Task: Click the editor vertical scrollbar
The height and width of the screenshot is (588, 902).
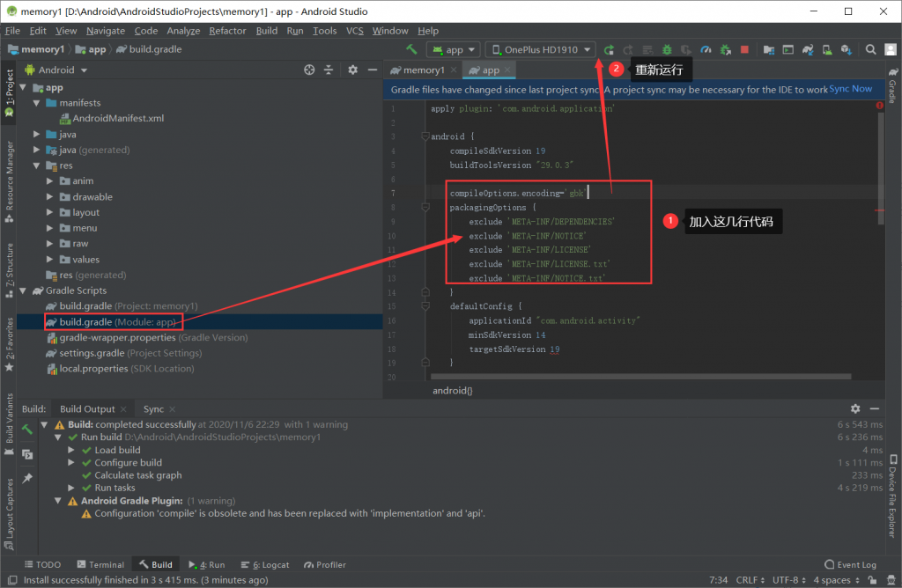Action: pos(881,169)
